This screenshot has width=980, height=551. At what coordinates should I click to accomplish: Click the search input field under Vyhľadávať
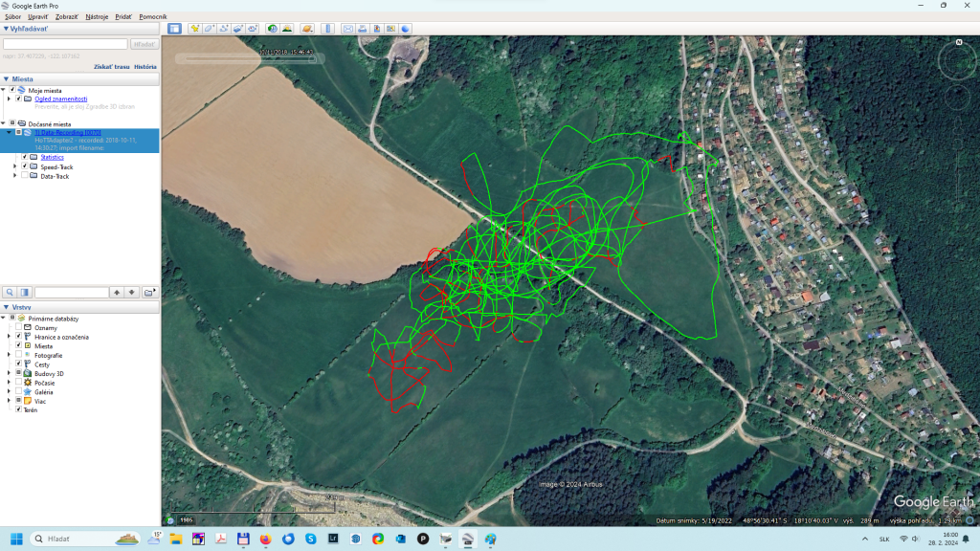(65, 44)
